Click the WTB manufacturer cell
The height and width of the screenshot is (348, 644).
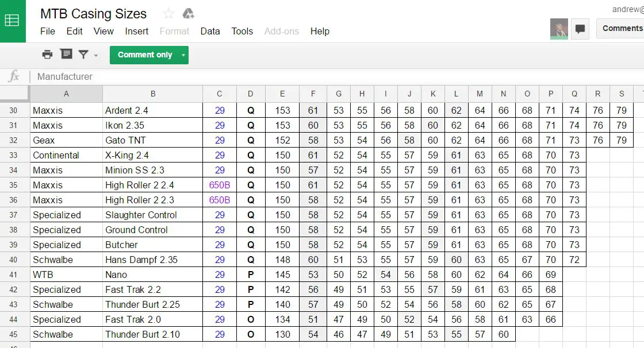click(66, 274)
